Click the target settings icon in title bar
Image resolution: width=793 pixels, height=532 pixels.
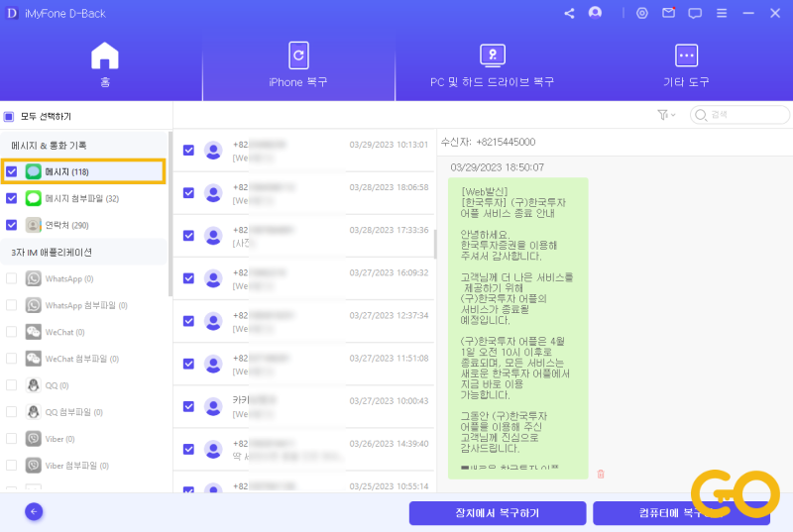641,14
